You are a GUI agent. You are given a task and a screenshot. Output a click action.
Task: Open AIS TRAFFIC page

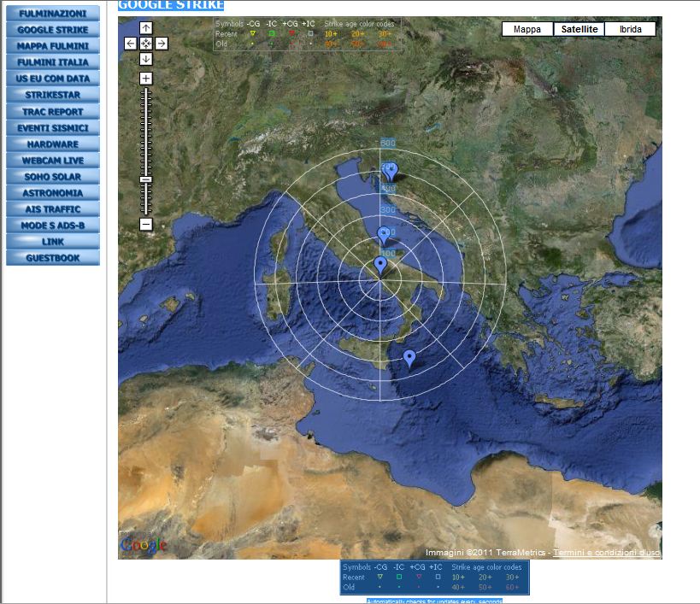[x=53, y=209]
